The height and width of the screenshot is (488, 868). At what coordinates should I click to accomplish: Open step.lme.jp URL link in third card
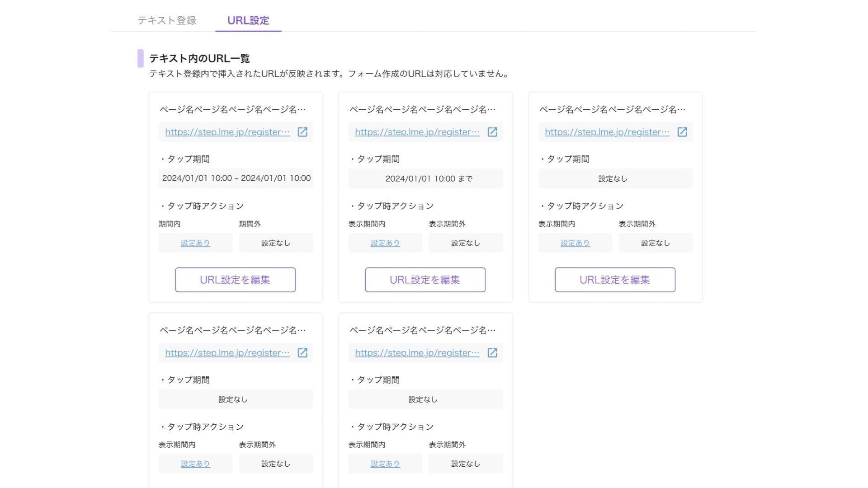tap(607, 132)
